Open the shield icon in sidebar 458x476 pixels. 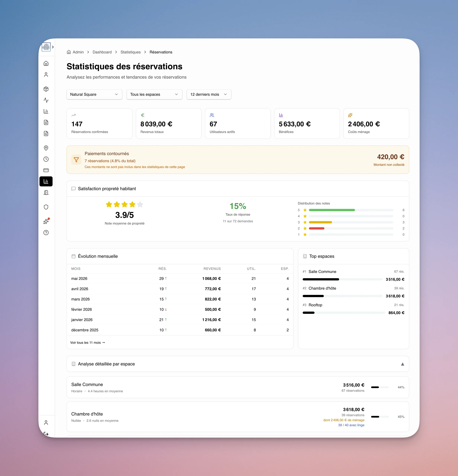click(46, 207)
